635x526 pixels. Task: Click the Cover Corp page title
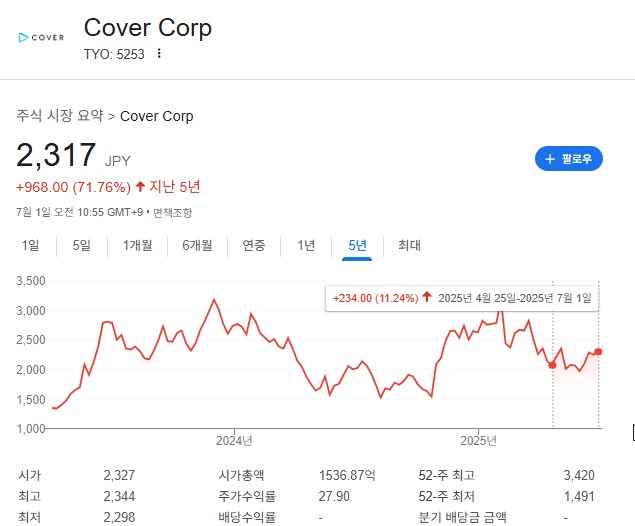pyautogui.click(x=148, y=28)
